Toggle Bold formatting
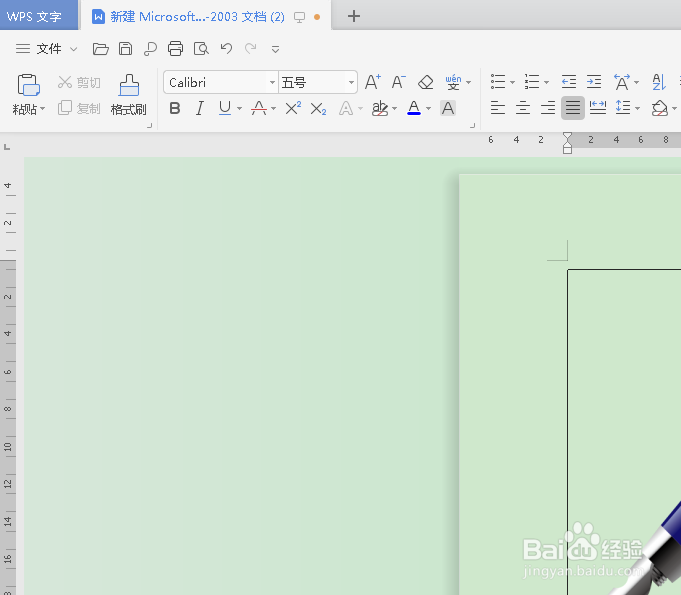681x595 pixels. click(175, 108)
